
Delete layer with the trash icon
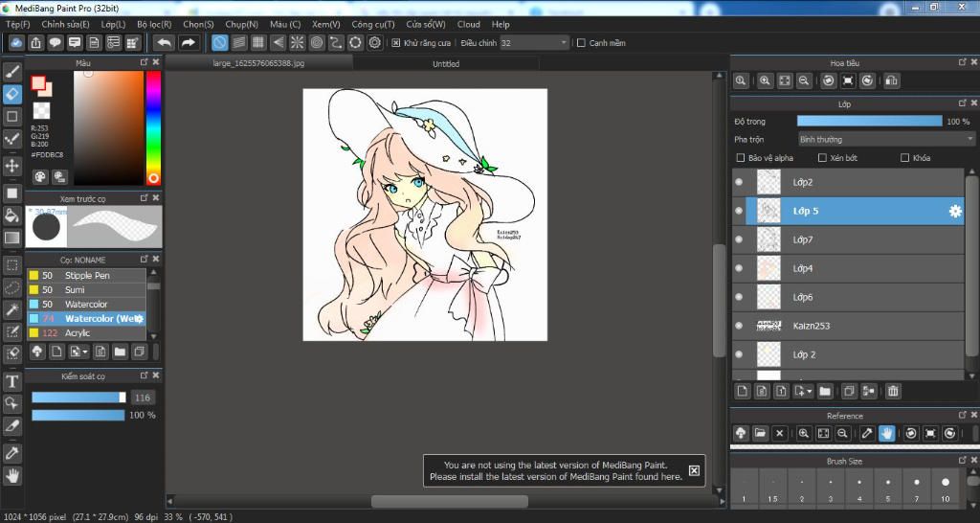893,391
